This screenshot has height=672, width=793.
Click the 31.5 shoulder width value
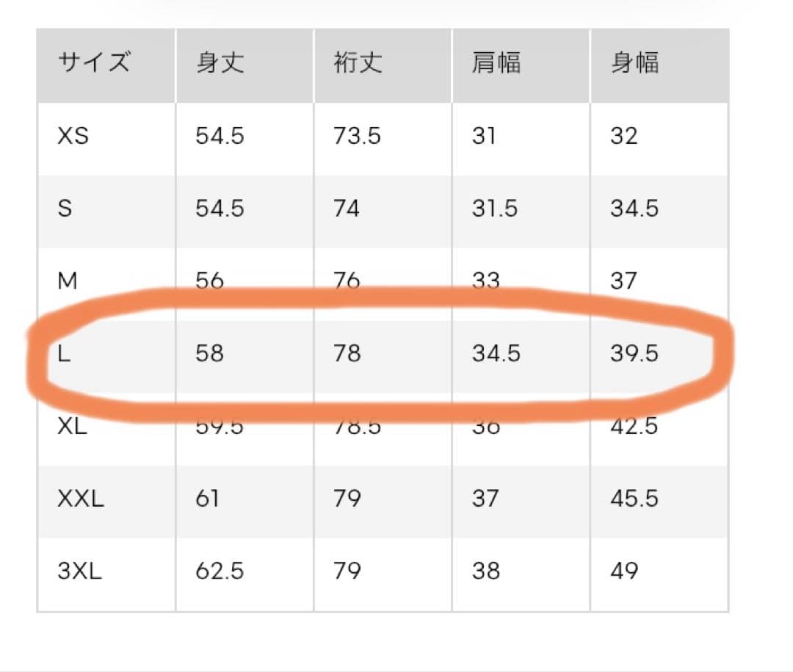click(495, 208)
